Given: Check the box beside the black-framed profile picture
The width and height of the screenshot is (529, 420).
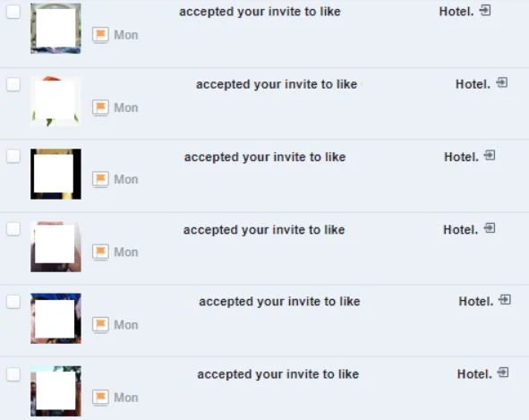Looking at the screenshot, I should tap(13, 157).
